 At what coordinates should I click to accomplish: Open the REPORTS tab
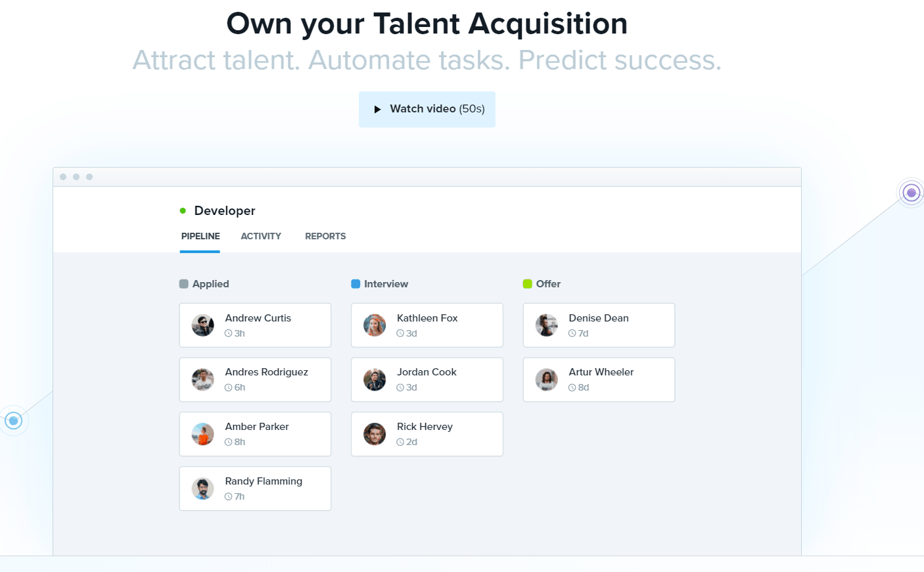(325, 236)
